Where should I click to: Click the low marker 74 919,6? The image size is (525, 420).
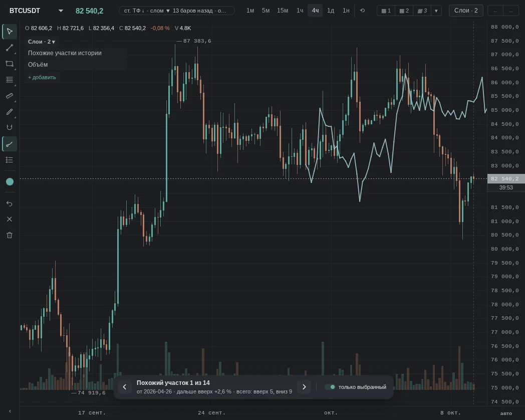91,392
